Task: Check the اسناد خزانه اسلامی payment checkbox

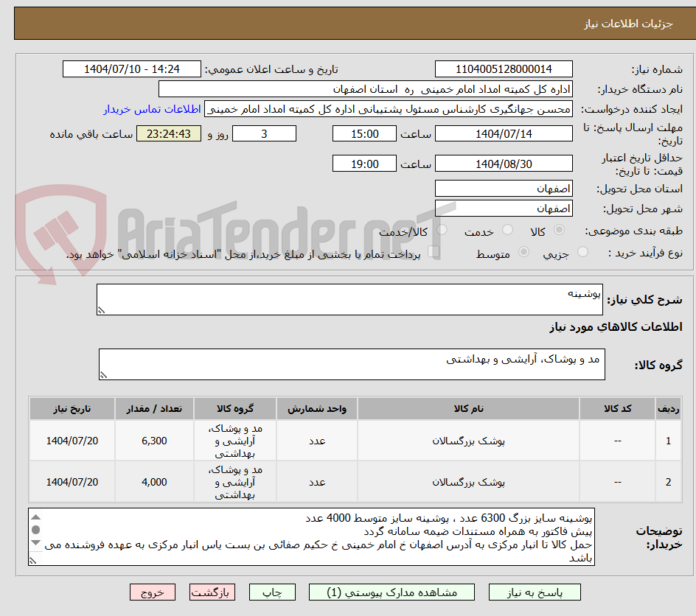Action: 434,251
